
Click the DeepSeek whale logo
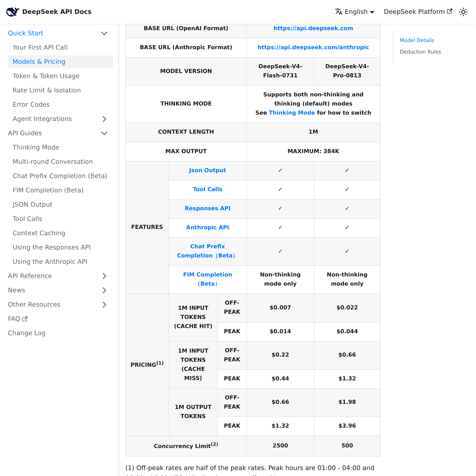[12, 12]
